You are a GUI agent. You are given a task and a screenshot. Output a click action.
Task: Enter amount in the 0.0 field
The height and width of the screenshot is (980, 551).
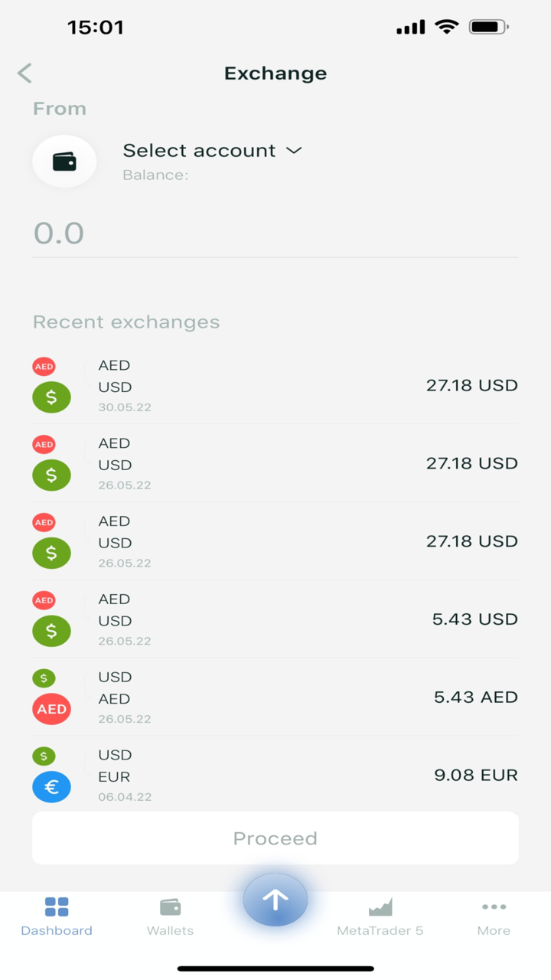point(275,233)
